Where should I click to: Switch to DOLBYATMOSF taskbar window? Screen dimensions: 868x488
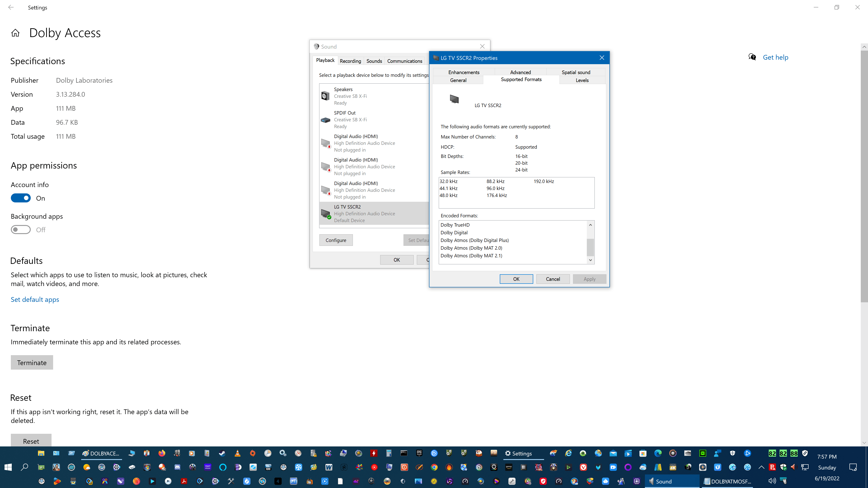click(x=727, y=481)
